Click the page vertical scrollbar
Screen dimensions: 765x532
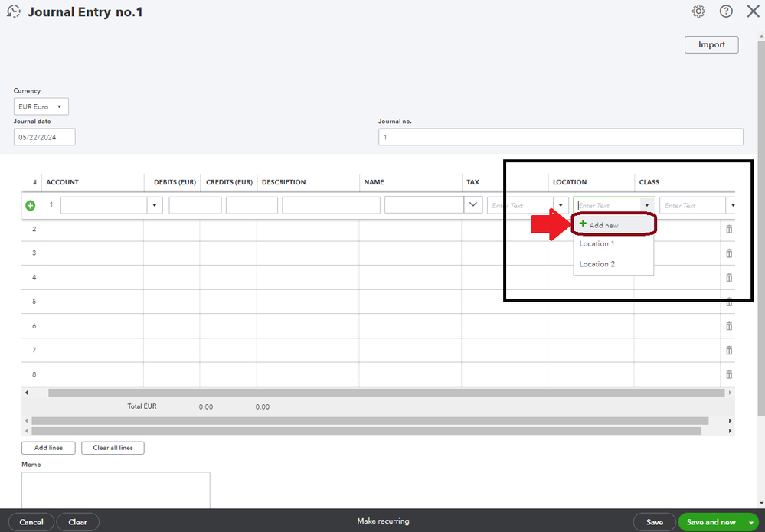pos(762,229)
